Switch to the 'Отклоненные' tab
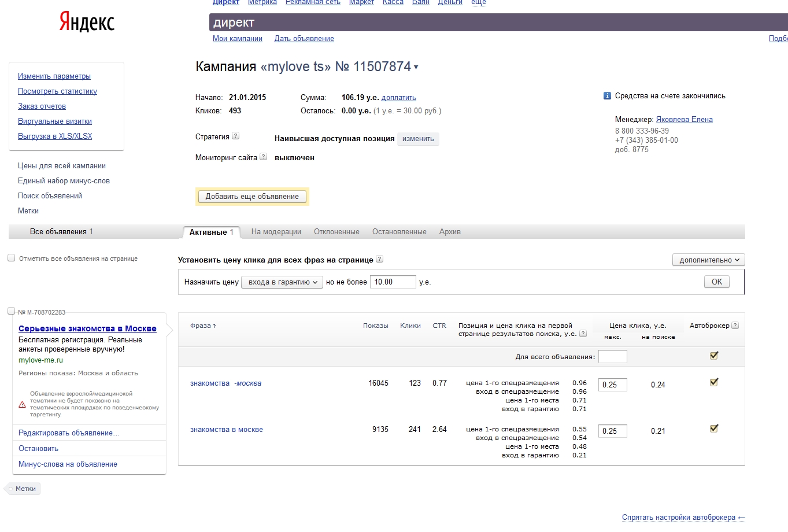Screen dimensions: 788x532 coord(336,232)
